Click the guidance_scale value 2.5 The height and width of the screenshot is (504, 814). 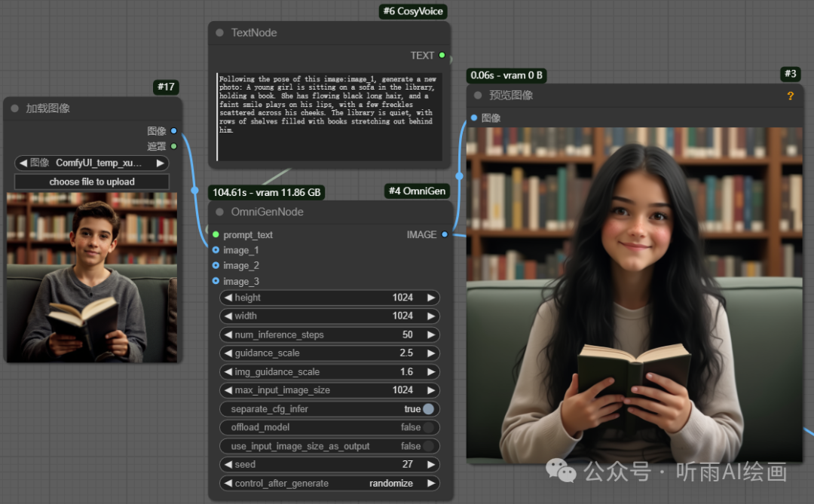(406, 353)
